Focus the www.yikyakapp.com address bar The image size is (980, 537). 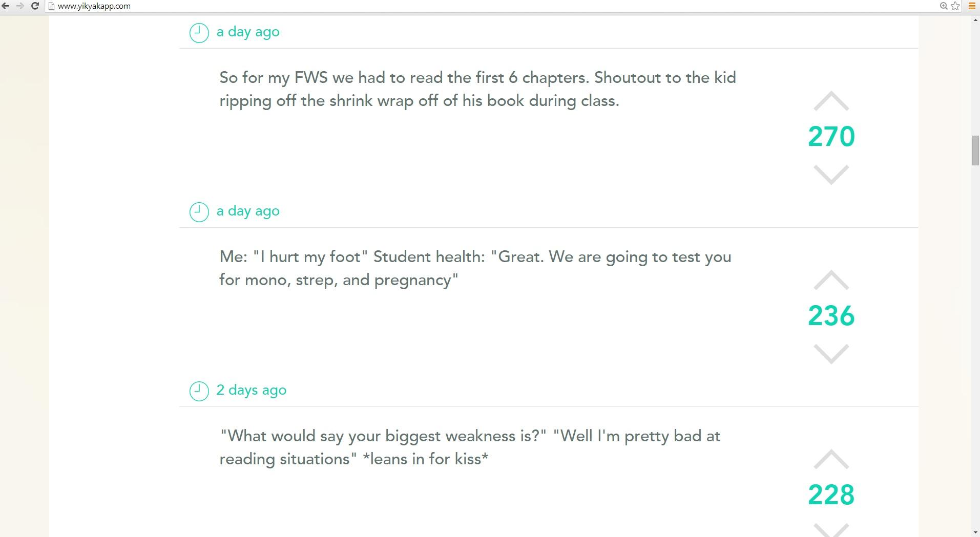[x=492, y=6]
